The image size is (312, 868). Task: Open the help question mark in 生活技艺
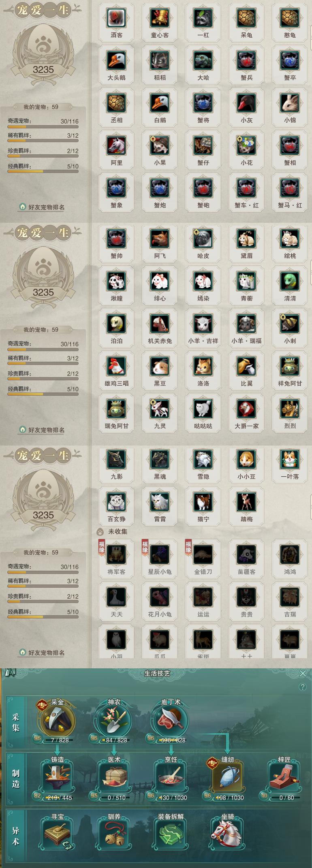[x=302, y=687]
